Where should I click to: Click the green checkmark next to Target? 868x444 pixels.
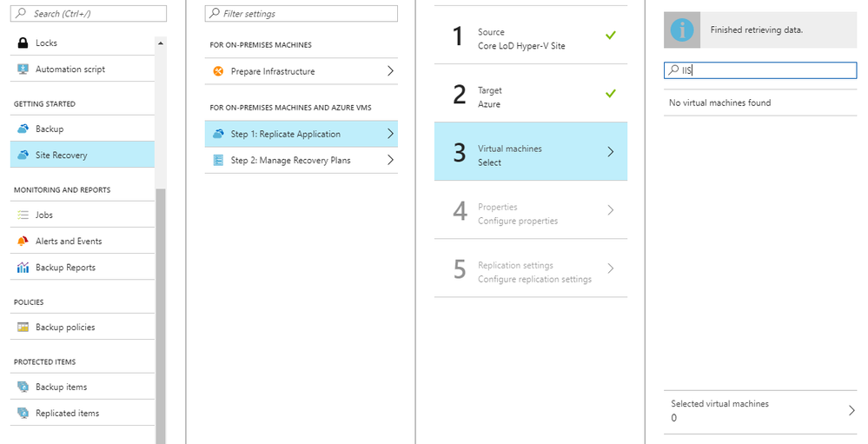pos(610,93)
